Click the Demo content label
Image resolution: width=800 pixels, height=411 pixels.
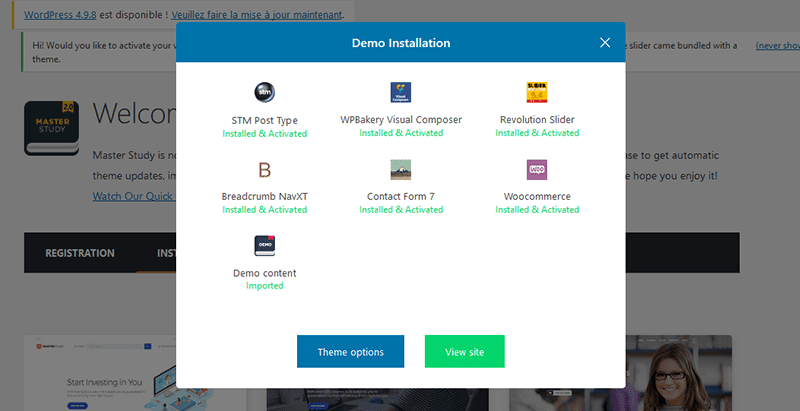[x=264, y=273]
